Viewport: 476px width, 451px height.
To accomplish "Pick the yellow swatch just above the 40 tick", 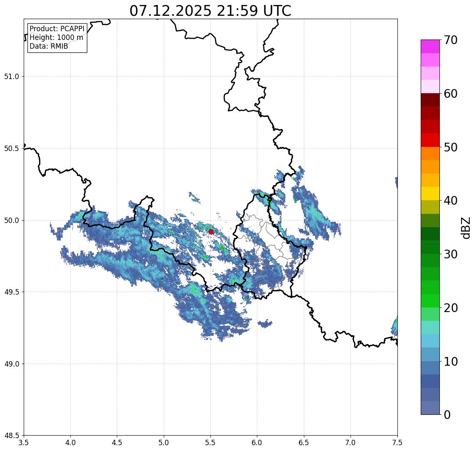I will tap(430, 193).
